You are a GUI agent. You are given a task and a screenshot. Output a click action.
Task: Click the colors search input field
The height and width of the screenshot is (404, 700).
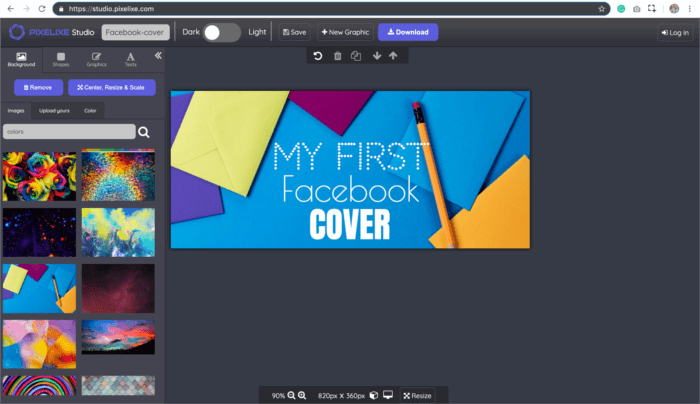tap(68, 132)
